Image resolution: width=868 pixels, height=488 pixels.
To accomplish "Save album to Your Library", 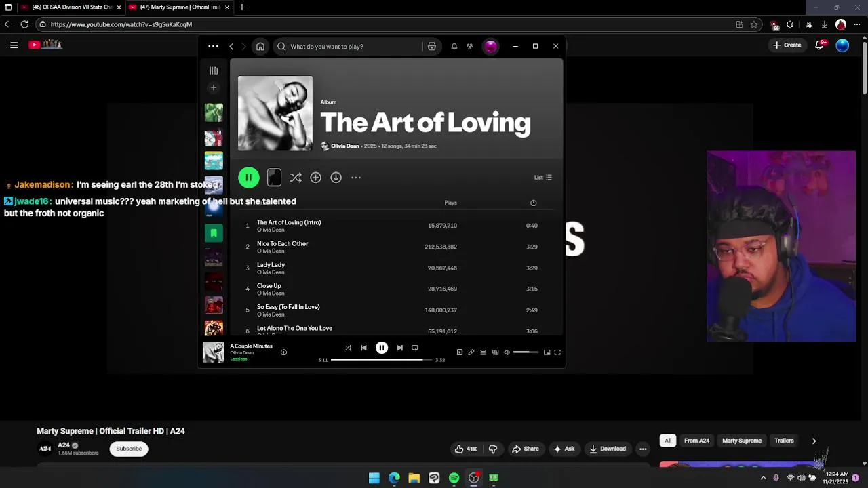I will pyautogui.click(x=315, y=178).
